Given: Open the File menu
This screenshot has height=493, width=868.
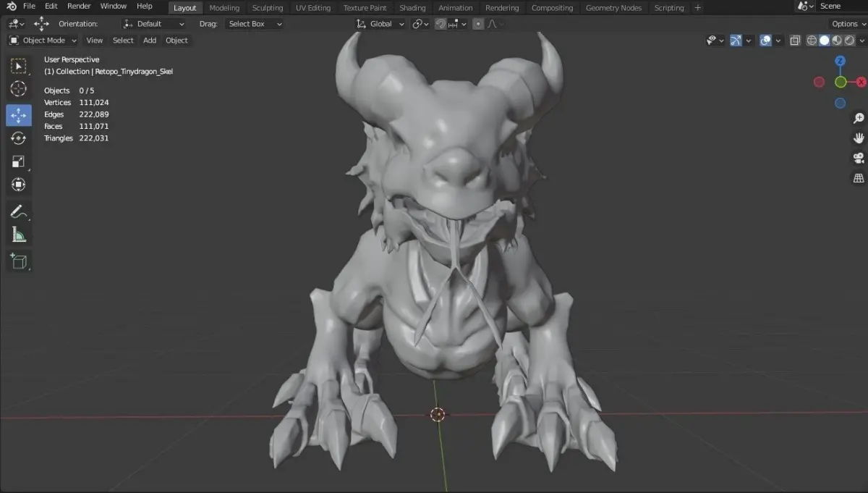Looking at the screenshot, I should pyautogui.click(x=29, y=7).
